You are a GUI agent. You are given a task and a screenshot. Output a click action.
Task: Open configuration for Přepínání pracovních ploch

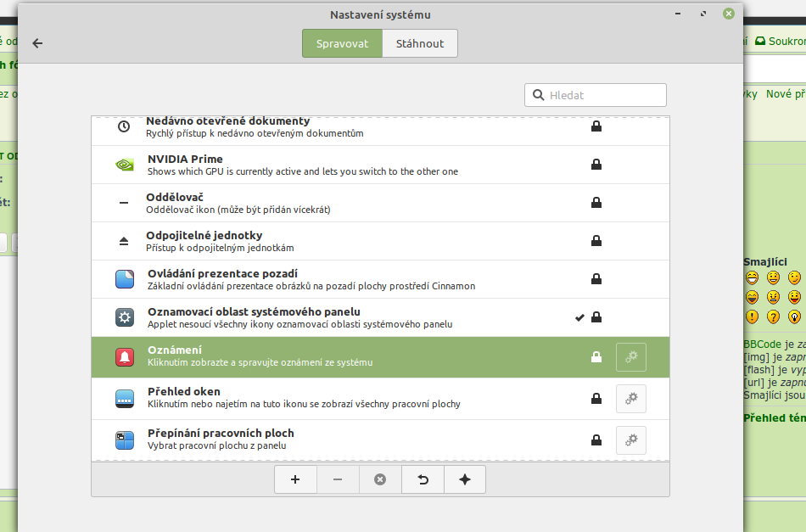point(630,440)
